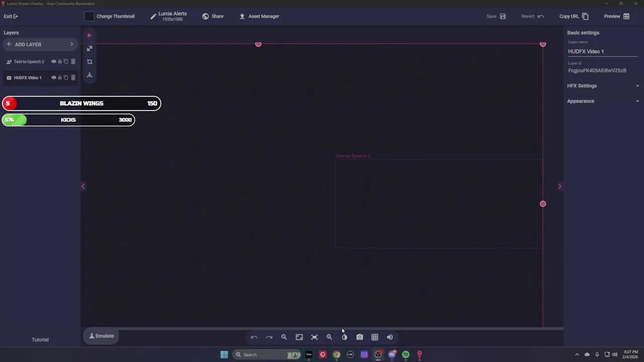Collapse the right settings panel arrow
The image size is (644, 362).
[x=560, y=187]
